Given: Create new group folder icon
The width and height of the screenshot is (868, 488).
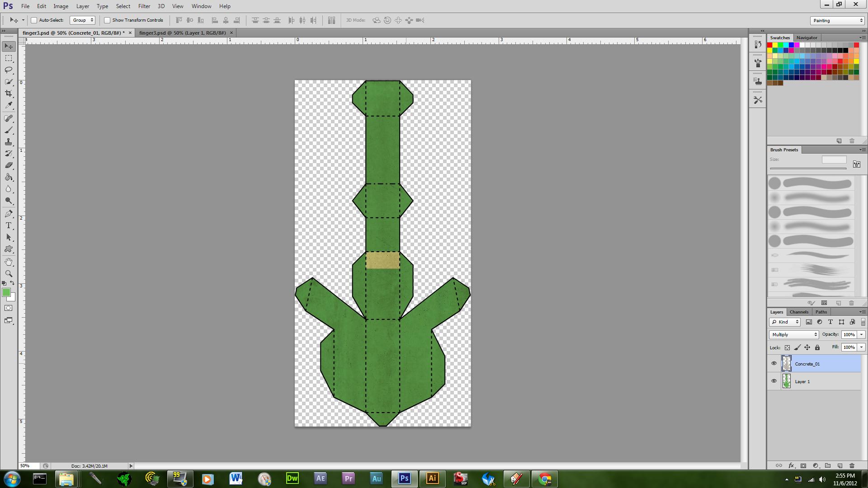Looking at the screenshot, I should point(828,465).
